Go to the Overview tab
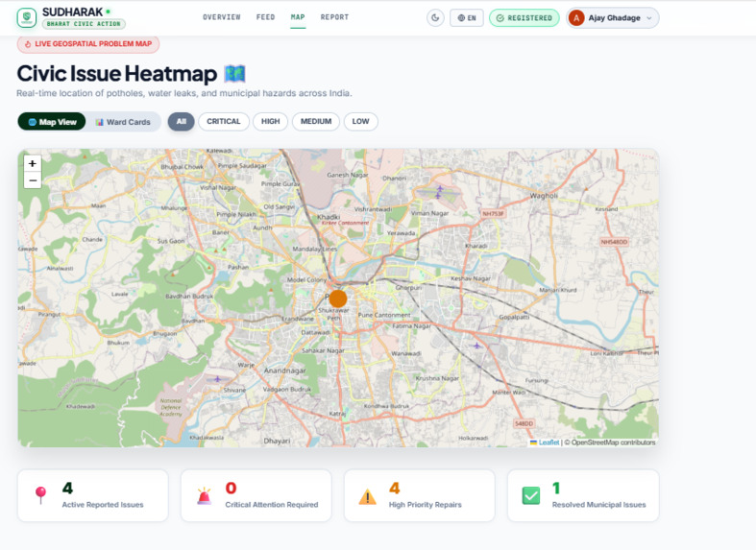The height and width of the screenshot is (550, 756). click(221, 17)
